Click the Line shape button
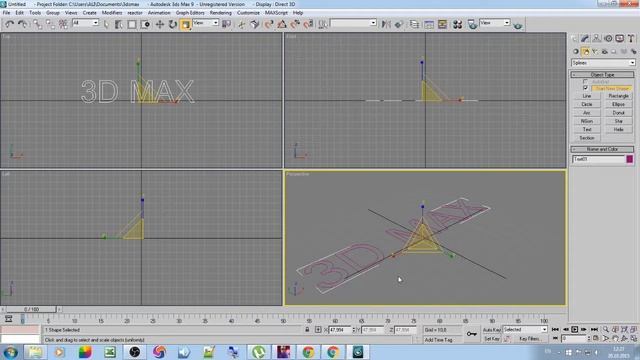 (x=587, y=96)
